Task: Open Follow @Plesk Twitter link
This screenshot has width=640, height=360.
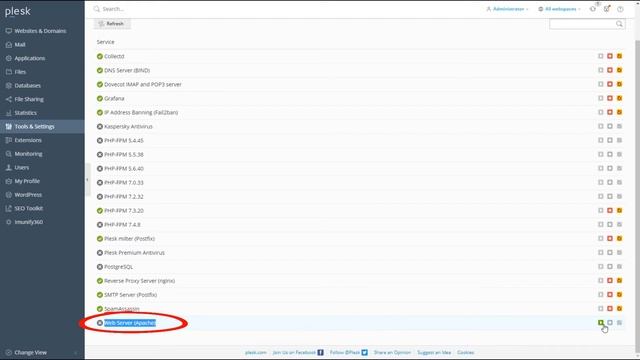Action: (349, 352)
